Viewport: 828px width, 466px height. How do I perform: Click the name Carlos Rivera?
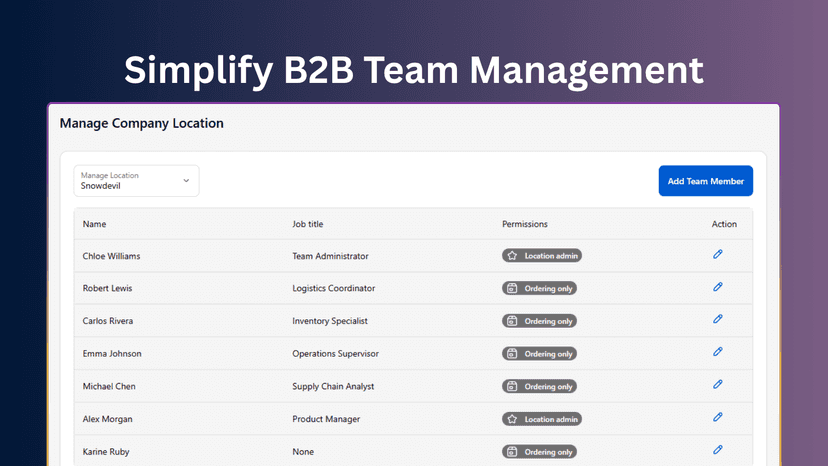(108, 321)
